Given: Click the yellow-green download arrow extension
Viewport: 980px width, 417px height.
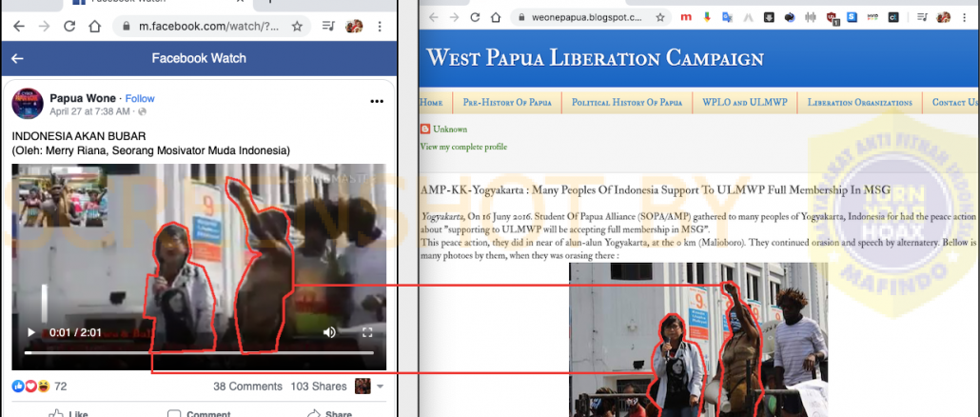Looking at the screenshot, I should tap(708, 17).
